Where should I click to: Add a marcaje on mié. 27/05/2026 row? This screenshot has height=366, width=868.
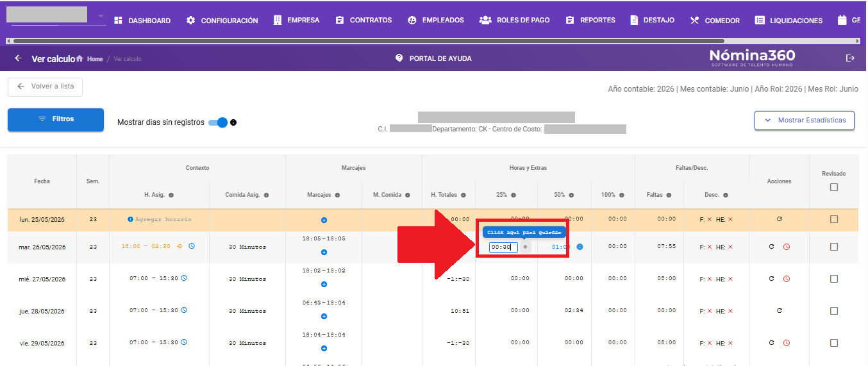324,285
